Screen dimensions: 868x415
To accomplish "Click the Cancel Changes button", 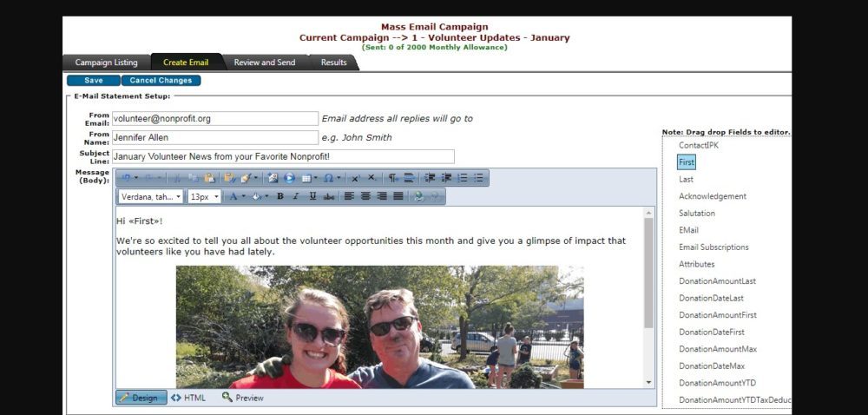I will 161,81.
